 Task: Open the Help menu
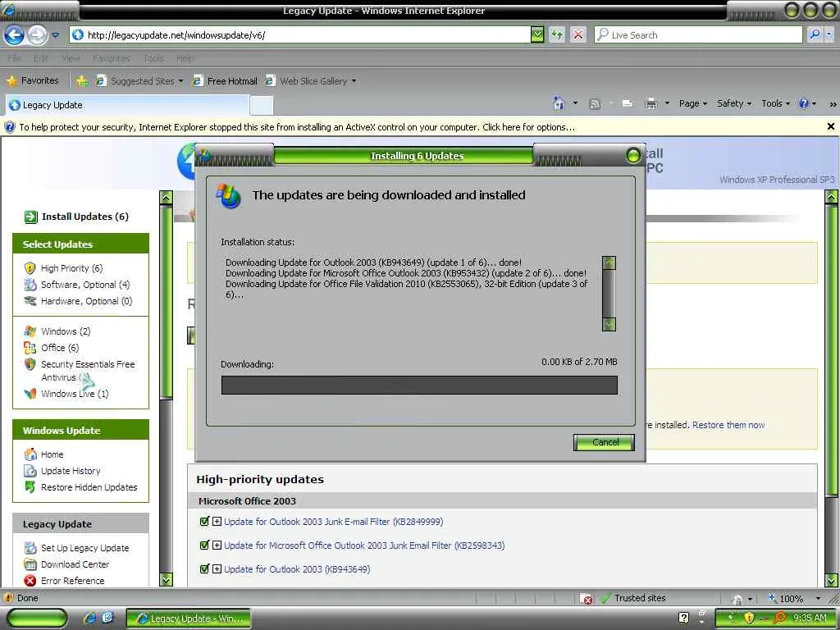185,58
